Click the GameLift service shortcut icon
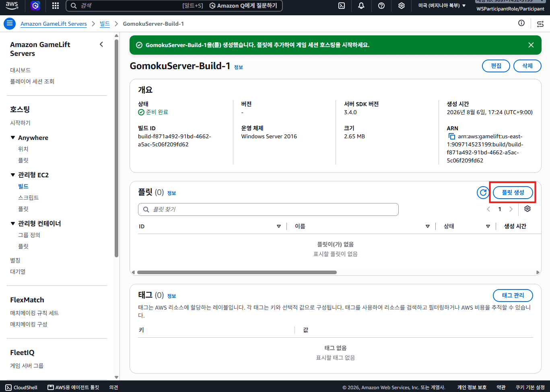This screenshot has height=392, width=550. pos(35,6)
